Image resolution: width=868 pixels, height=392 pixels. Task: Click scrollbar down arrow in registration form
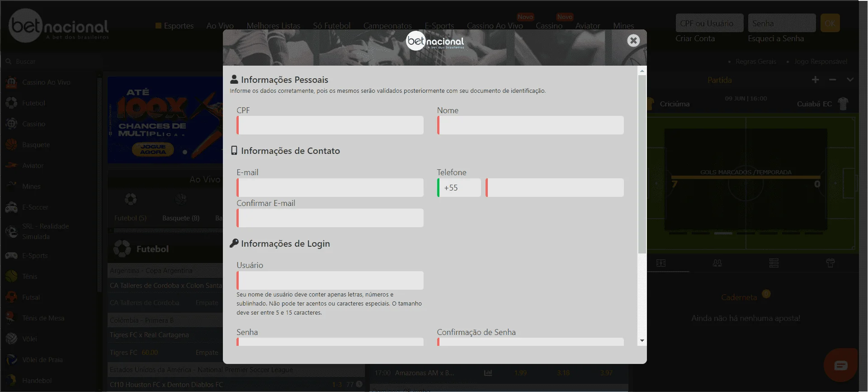pyautogui.click(x=642, y=341)
